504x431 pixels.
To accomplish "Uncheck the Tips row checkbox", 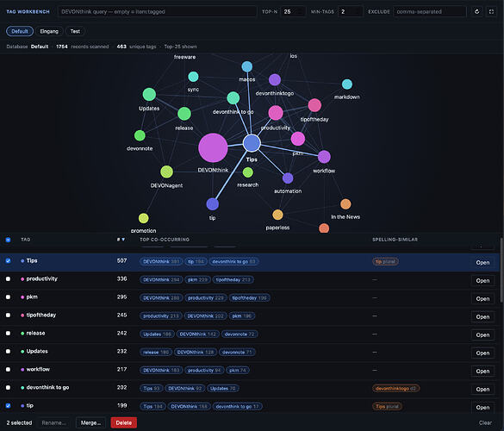I will [8, 261].
